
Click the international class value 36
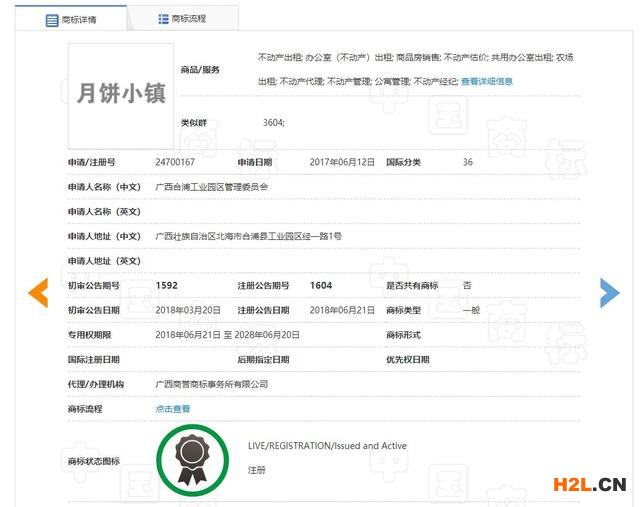click(x=468, y=162)
